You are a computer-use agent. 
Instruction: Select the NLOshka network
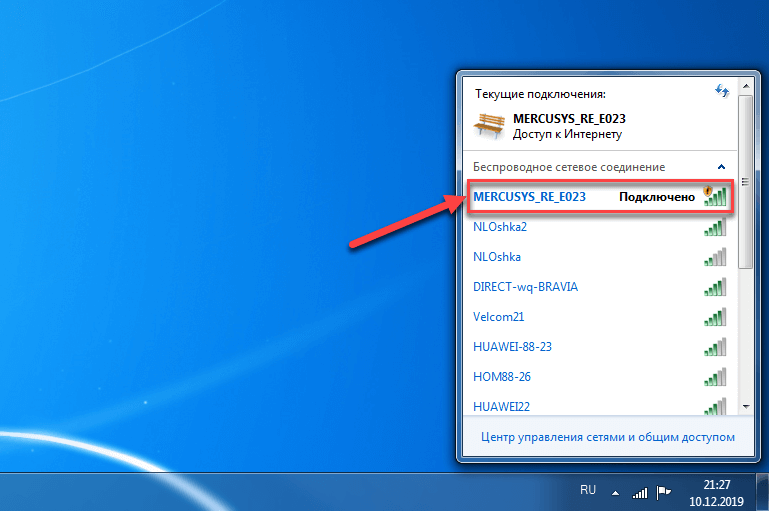(497, 257)
